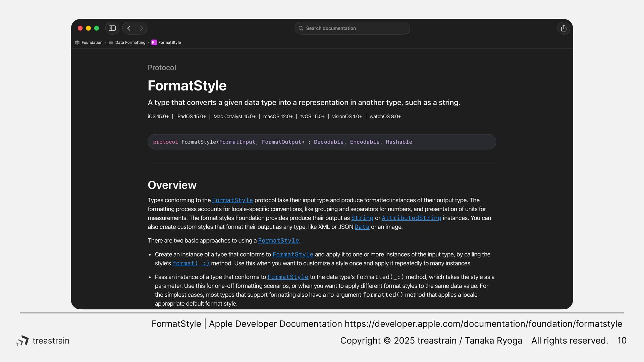Viewport: 644px width, 362px height.
Task: Click the search magnifier icon
Action: (301, 28)
